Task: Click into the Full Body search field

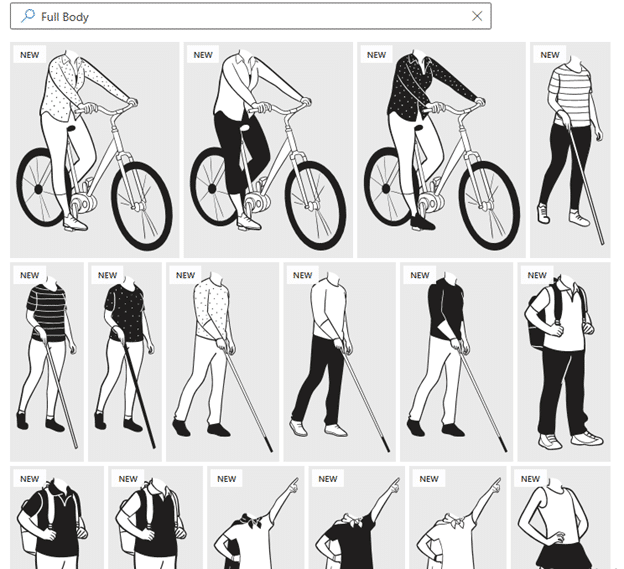Action: point(250,16)
